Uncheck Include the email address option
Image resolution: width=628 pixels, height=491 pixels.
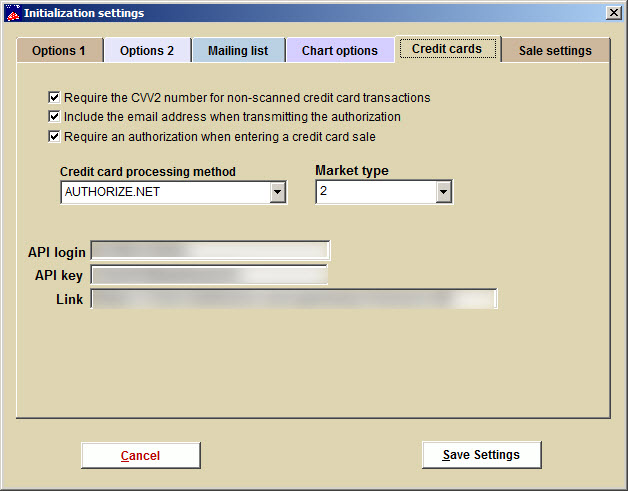(54, 117)
